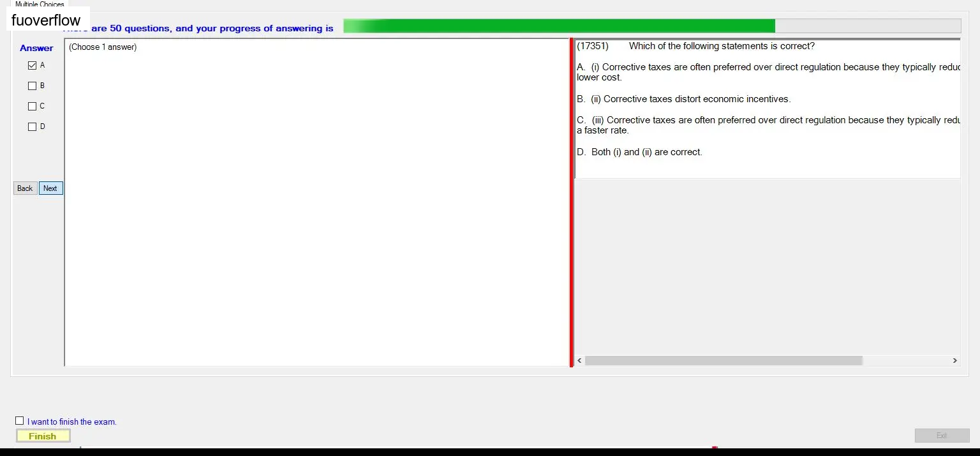Click option A text about lower cost
Screen dimensions: 980x456
768,72
